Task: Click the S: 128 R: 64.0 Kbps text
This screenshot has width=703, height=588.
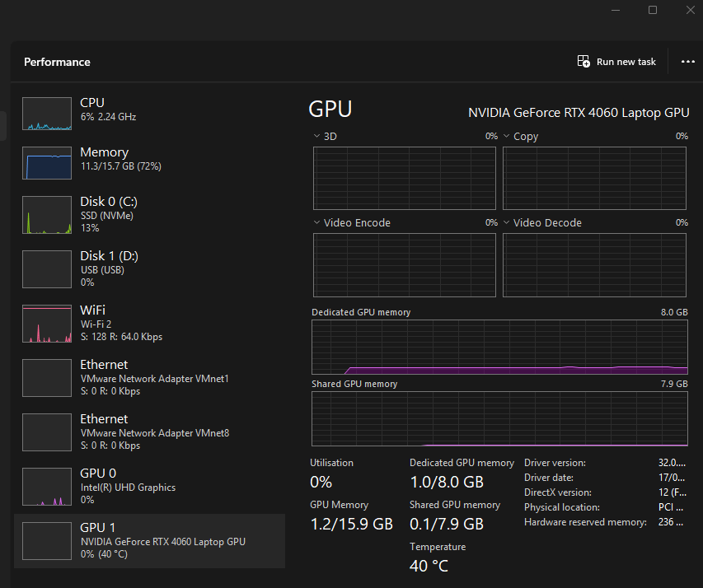Action: pyautogui.click(x=121, y=337)
